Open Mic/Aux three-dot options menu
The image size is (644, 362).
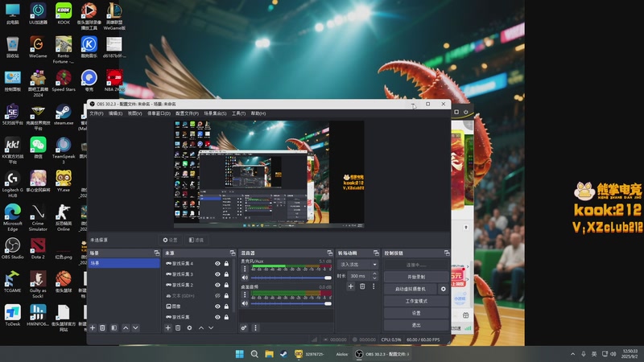point(245,269)
